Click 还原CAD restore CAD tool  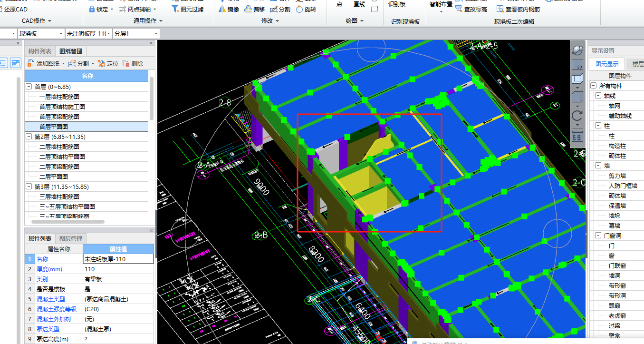click(14, 9)
